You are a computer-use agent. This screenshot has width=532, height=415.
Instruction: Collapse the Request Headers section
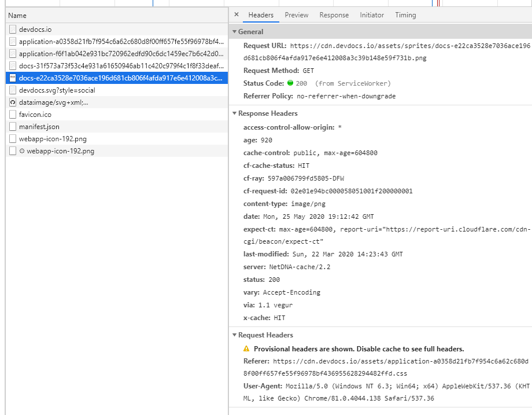[x=235, y=335]
